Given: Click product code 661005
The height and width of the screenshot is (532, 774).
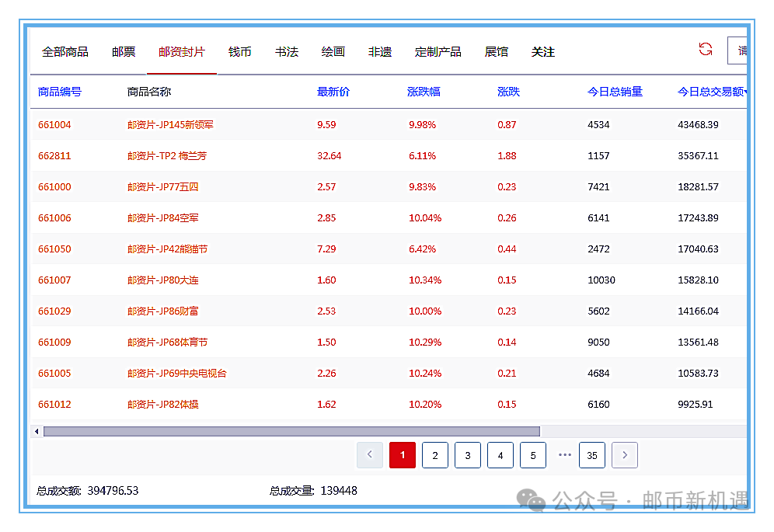Looking at the screenshot, I should (54, 374).
